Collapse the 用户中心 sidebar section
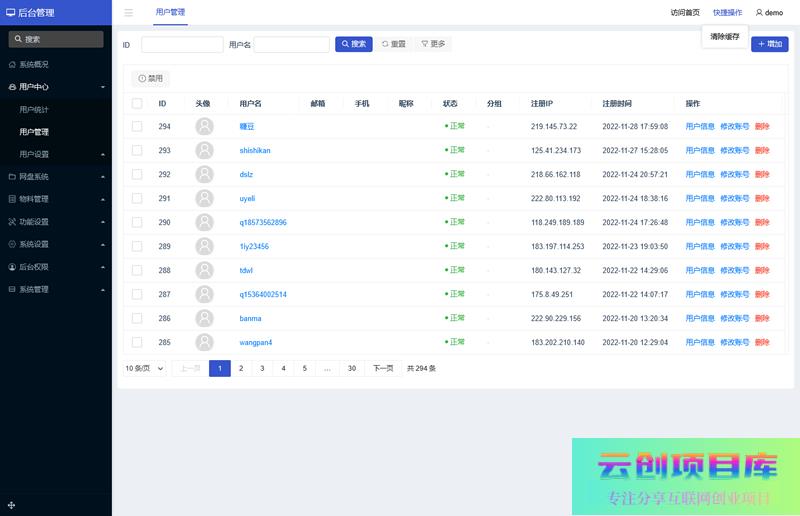Screen dimensions: 800x516 click(x=56, y=87)
